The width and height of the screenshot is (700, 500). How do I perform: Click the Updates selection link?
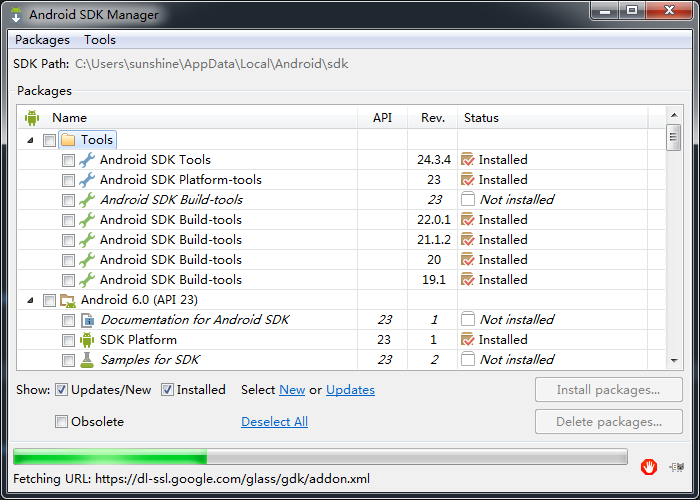click(x=350, y=390)
